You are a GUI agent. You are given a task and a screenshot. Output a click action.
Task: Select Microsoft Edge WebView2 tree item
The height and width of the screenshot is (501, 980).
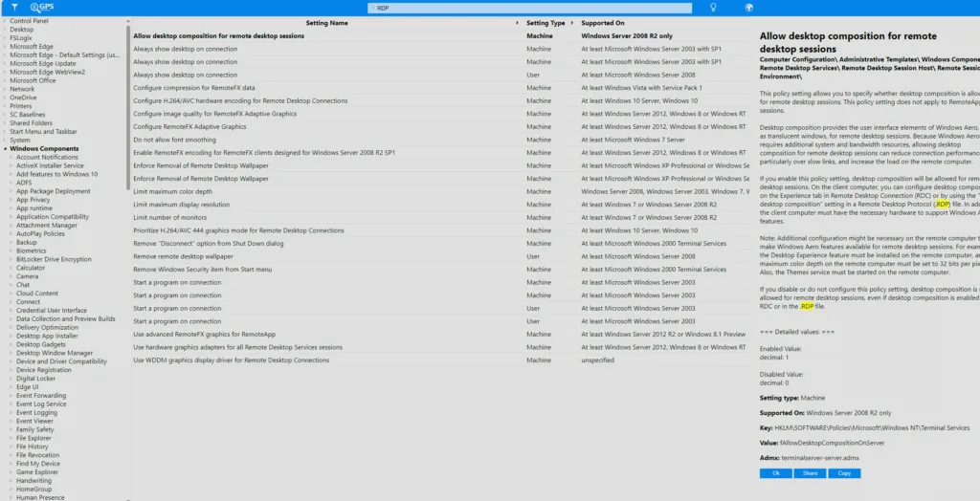pos(48,72)
